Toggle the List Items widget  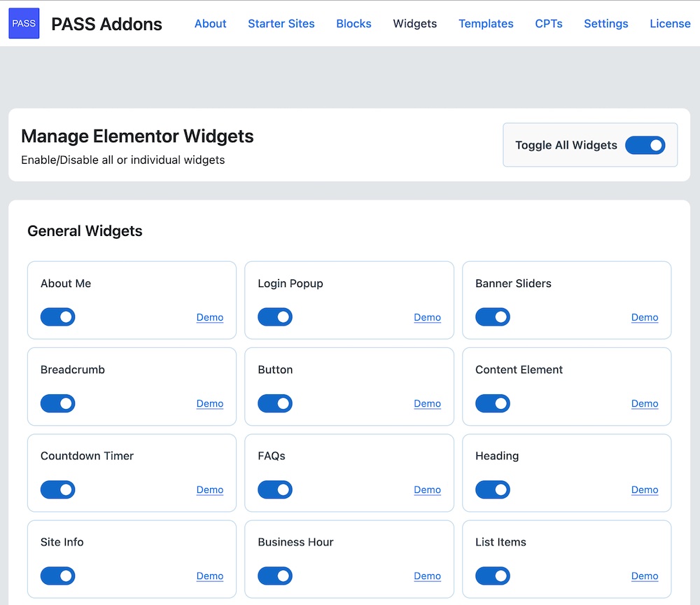click(x=493, y=576)
